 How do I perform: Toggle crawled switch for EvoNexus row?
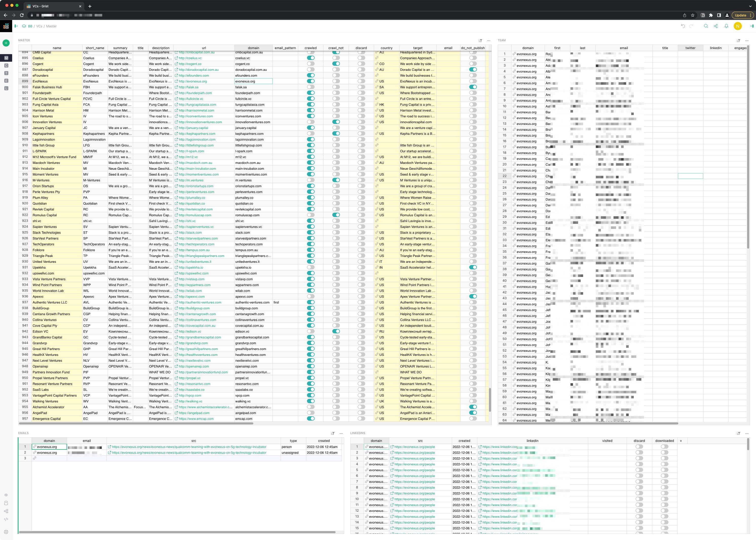click(x=311, y=81)
